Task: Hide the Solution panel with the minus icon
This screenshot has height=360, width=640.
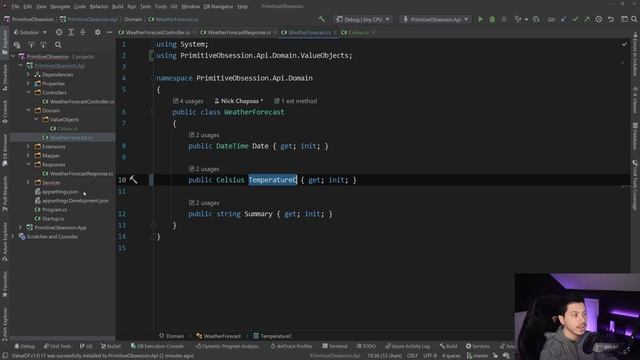Action: coord(109,32)
